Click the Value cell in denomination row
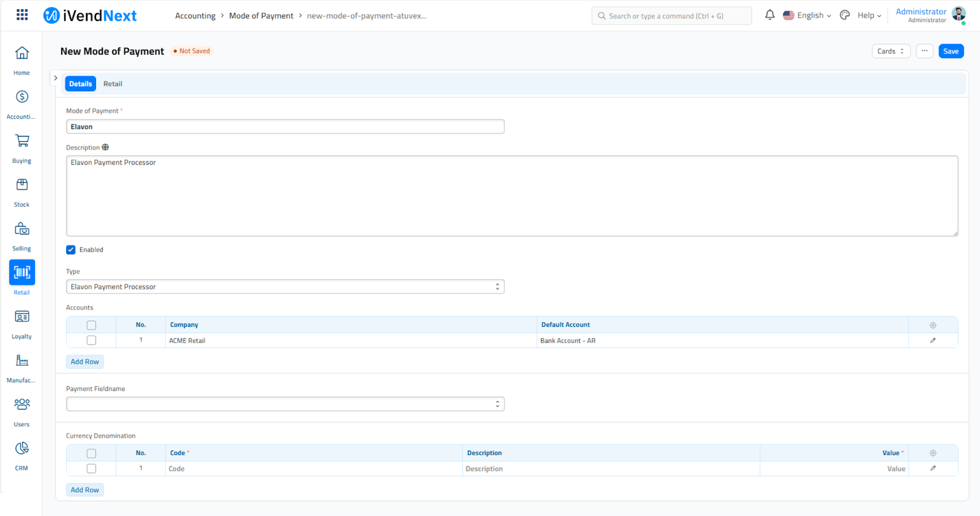Screen dimensions: 980x516 point(834,469)
